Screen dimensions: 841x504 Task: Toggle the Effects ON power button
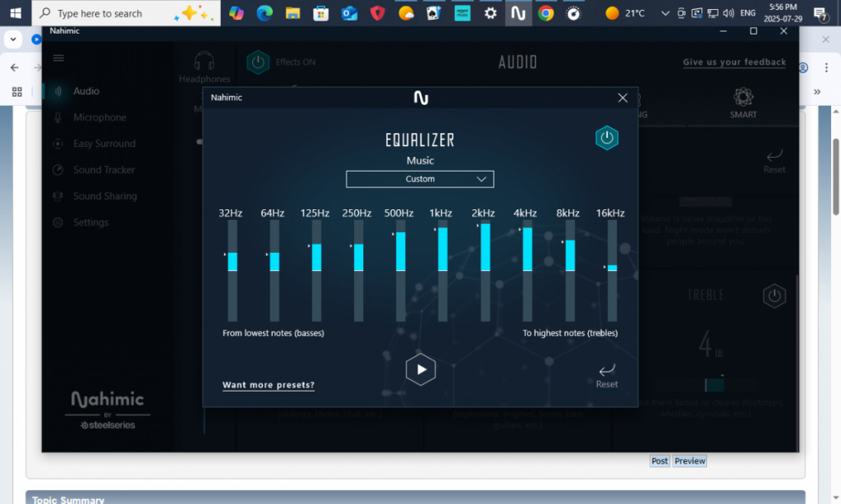(258, 62)
